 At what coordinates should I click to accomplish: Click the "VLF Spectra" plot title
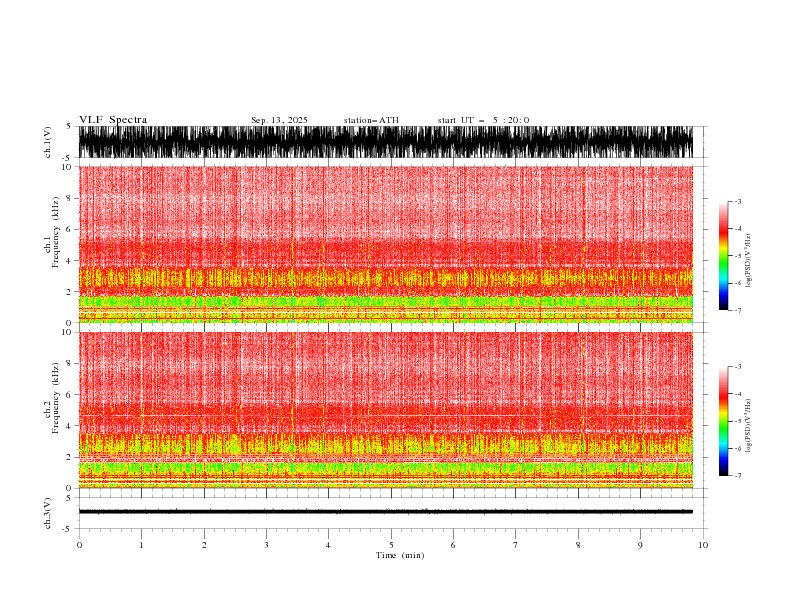pyautogui.click(x=113, y=120)
